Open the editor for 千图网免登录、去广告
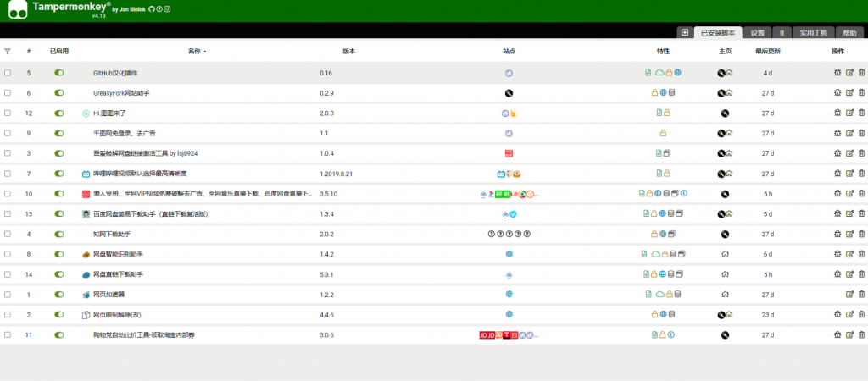The height and width of the screenshot is (381, 868). pyautogui.click(x=849, y=133)
